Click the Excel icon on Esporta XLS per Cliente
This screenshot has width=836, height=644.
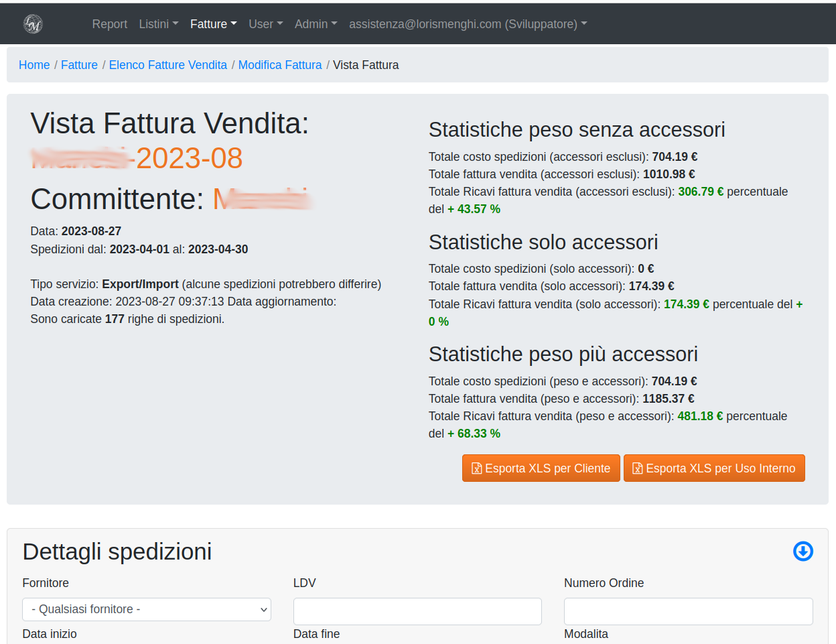[x=477, y=468]
